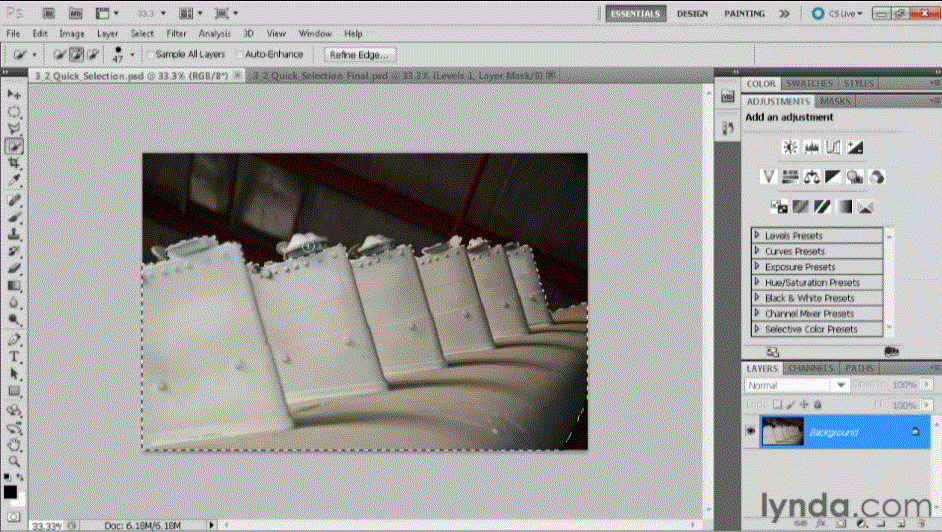Expand Exposure Presets list
This screenshot has height=532, width=942.
coord(757,267)
